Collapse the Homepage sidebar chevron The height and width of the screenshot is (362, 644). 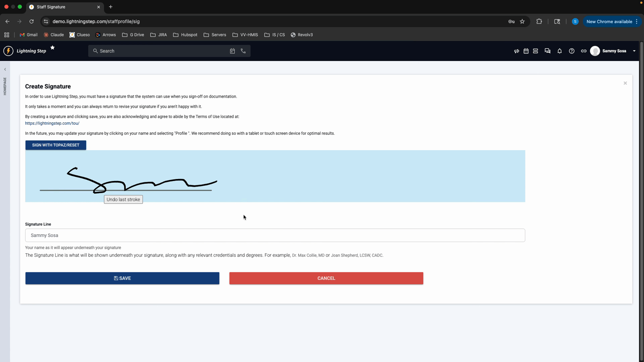[x=5, y=69]
